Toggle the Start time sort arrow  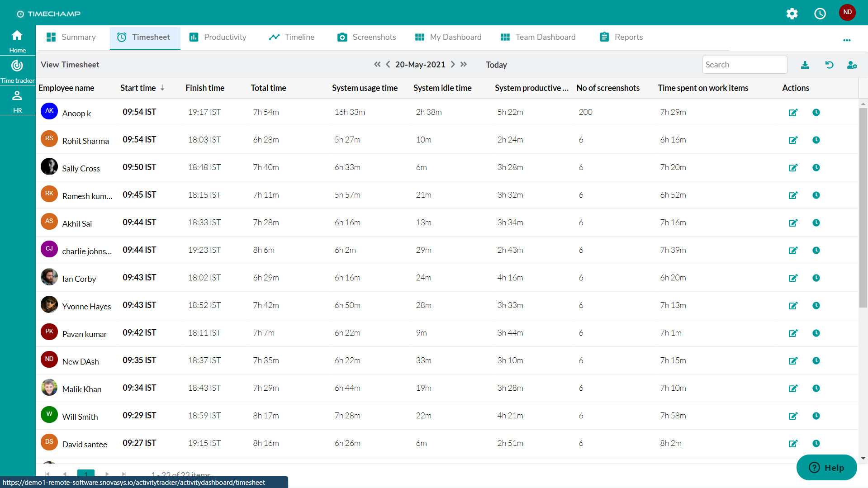click(x=163, y=88)
